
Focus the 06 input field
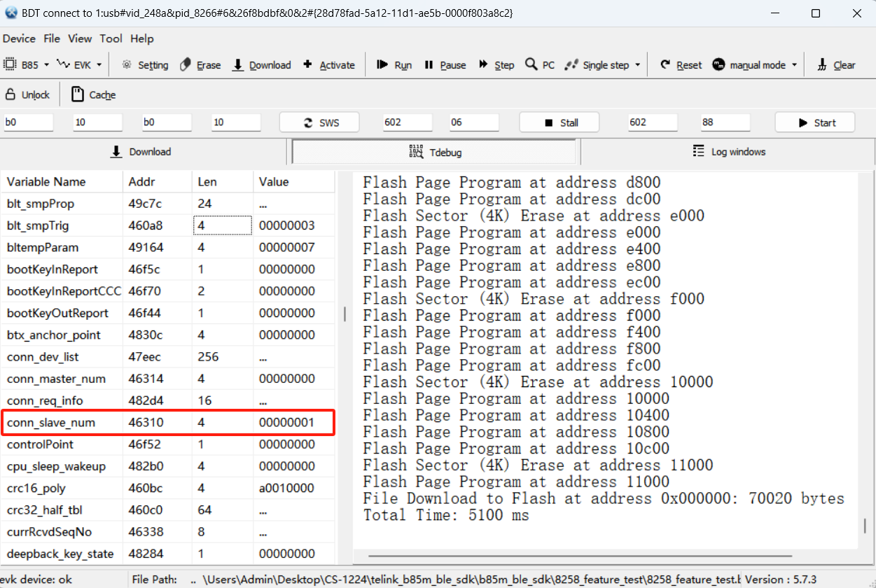pos(474,122)
